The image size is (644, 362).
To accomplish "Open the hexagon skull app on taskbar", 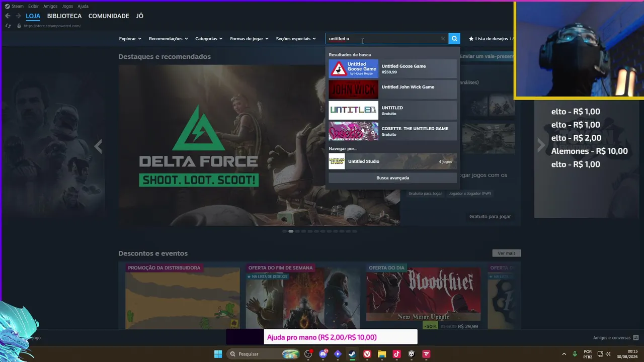I will pyautogui.click(x=411, y=354).
